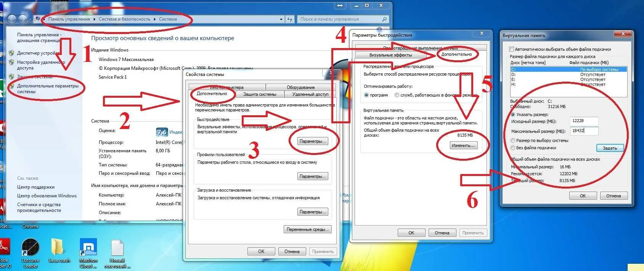Click the double-arrow button in the title bar
The height and width of the screenshot is (271, 644).
click(340, 6)
